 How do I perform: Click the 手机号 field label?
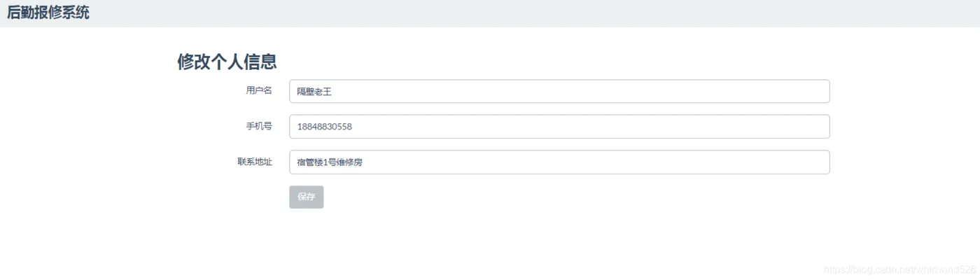tap(258, 126)
